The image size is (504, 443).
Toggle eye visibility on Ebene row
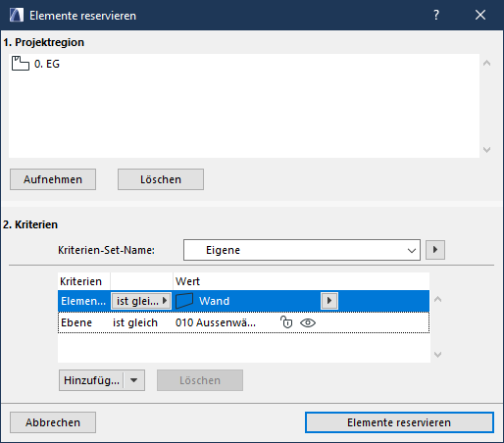coord(308,323)
